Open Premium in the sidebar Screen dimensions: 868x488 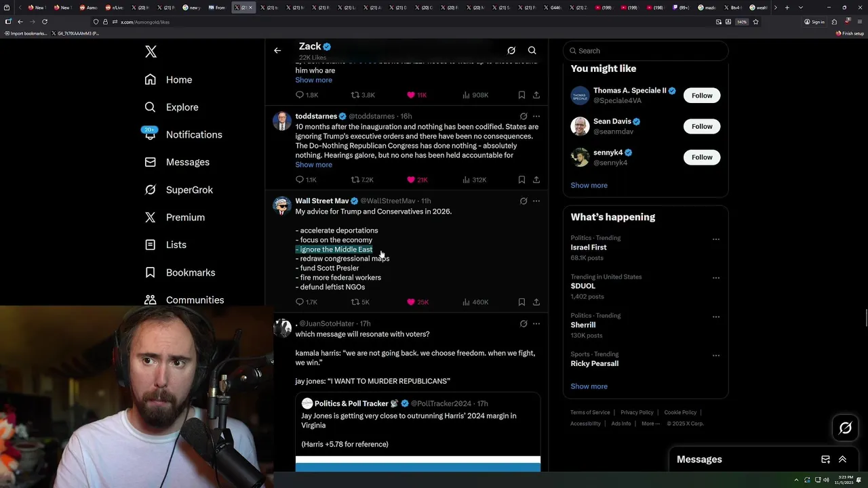(174, 217)
